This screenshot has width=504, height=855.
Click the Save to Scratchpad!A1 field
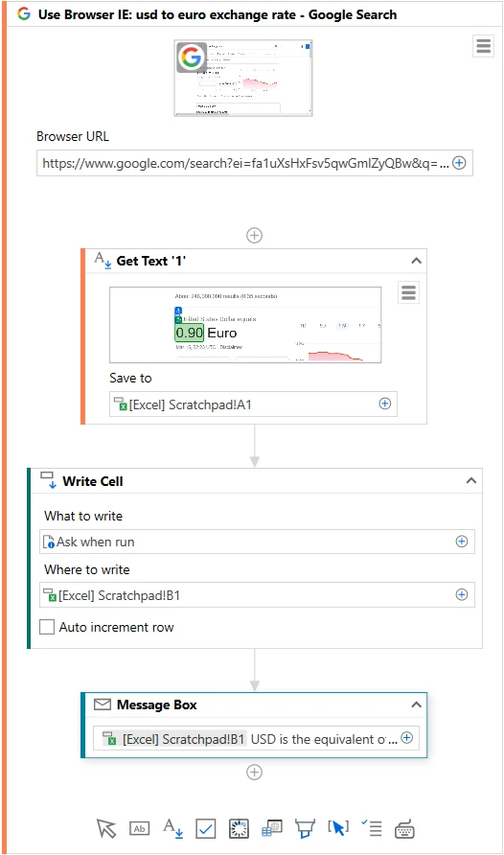pyautogui.click(x=253, y=404)
